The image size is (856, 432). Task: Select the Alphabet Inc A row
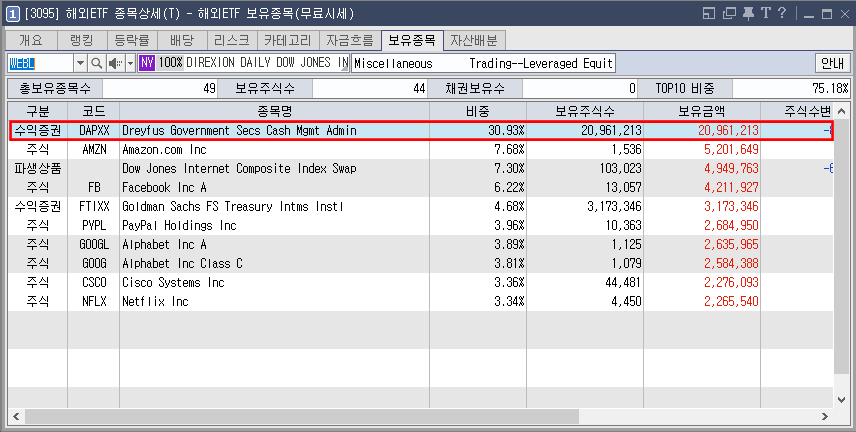[x=421, y=244]
